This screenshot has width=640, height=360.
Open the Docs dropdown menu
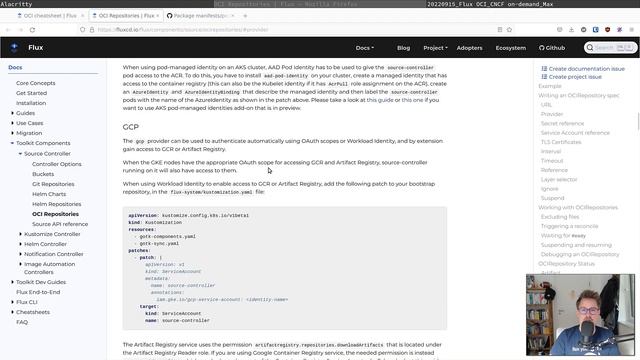tap(364, 48)
